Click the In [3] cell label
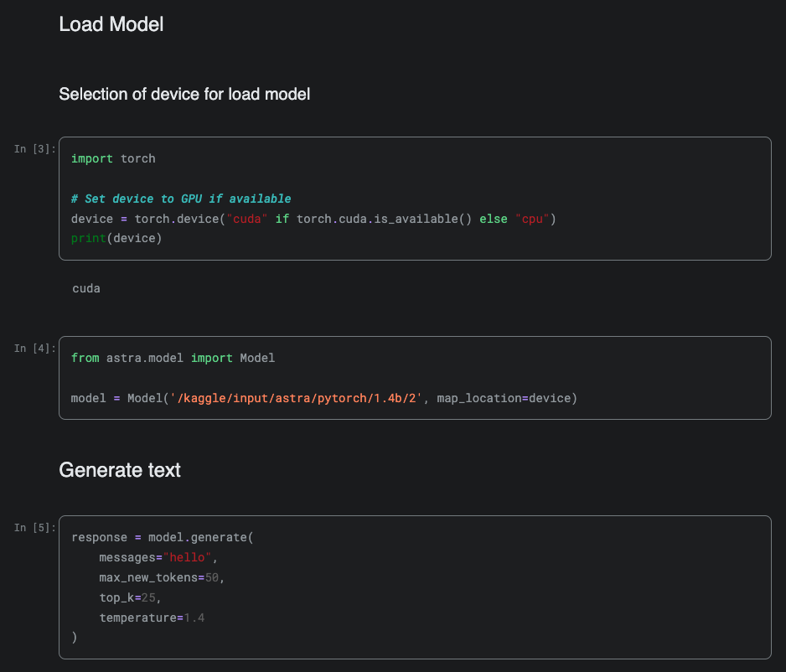786x672 pixels. tap(35, 148)
